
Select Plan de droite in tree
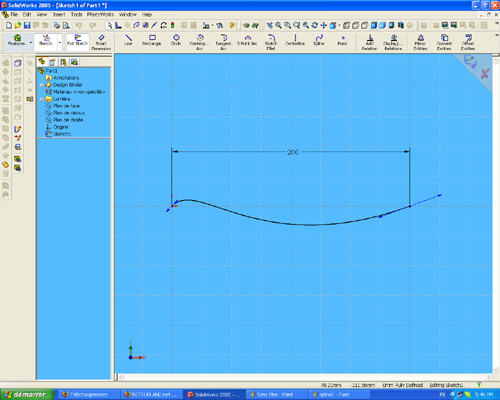(68, 120)
